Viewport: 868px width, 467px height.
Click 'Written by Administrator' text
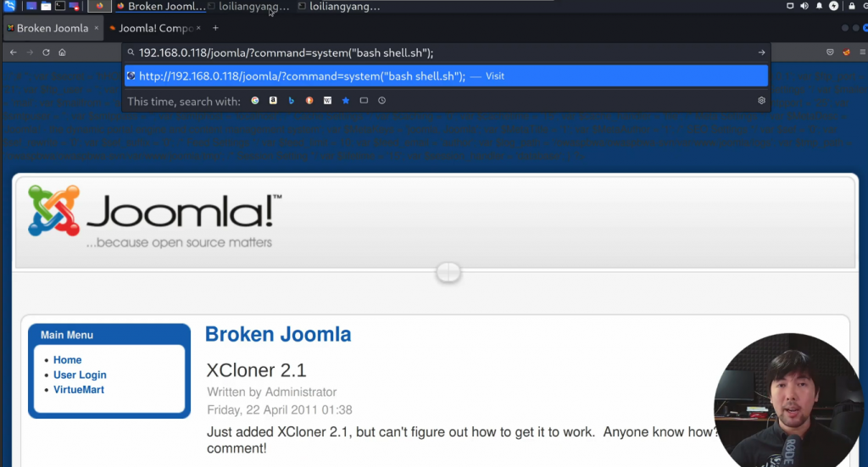[272, 392]
